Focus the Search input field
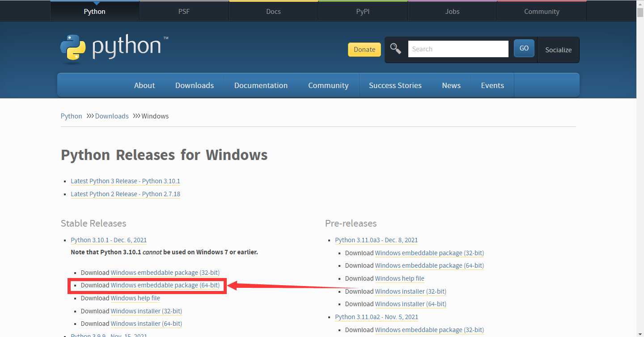The height and width of the screenshot is (337, 644). click(458, 49)
